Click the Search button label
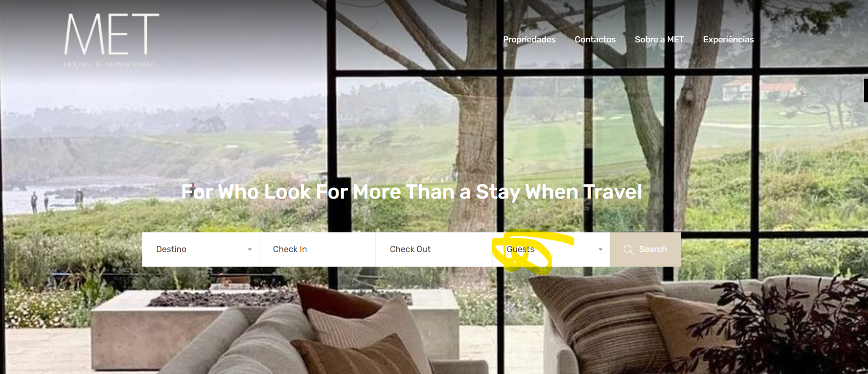The width and height of the screenshot is (868, 374). 653,250
